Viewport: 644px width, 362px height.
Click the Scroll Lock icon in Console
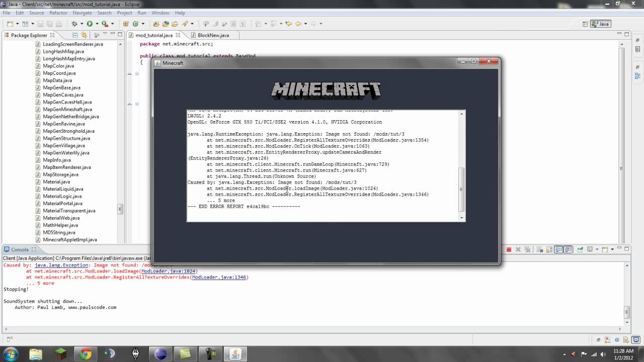point(549,249)
